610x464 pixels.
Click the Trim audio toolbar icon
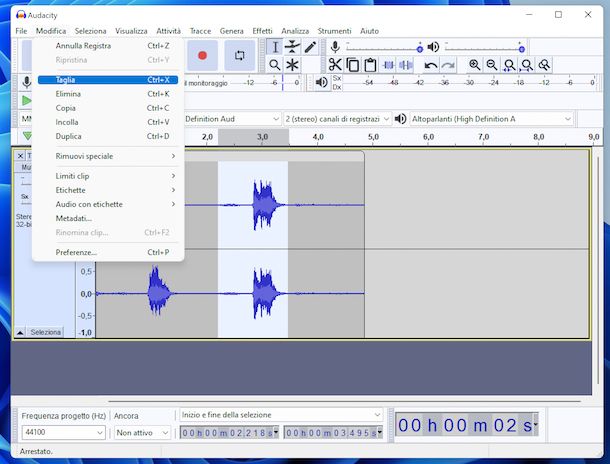388,65
